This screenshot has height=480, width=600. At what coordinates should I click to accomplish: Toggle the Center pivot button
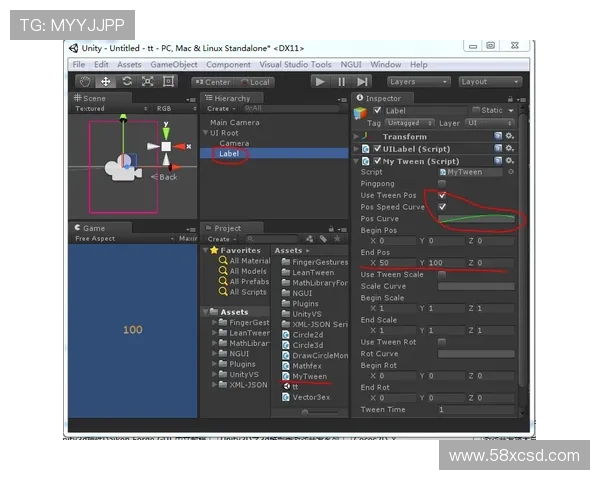213,82
